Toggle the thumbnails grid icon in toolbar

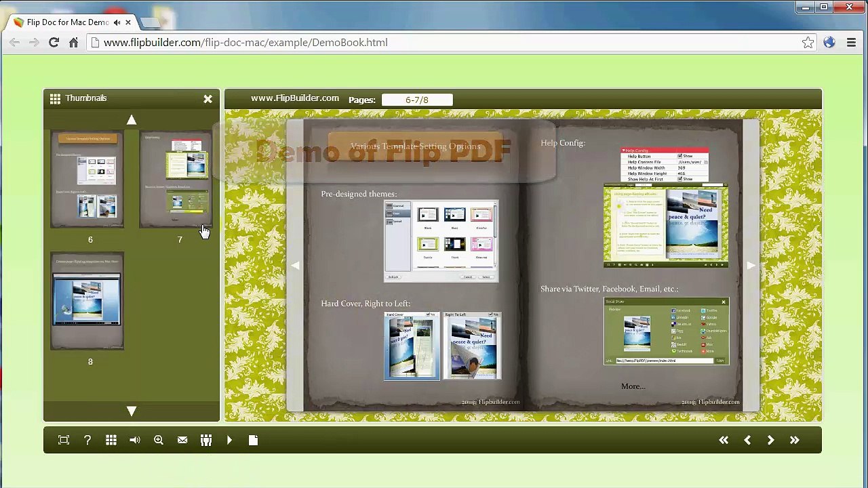111,440
